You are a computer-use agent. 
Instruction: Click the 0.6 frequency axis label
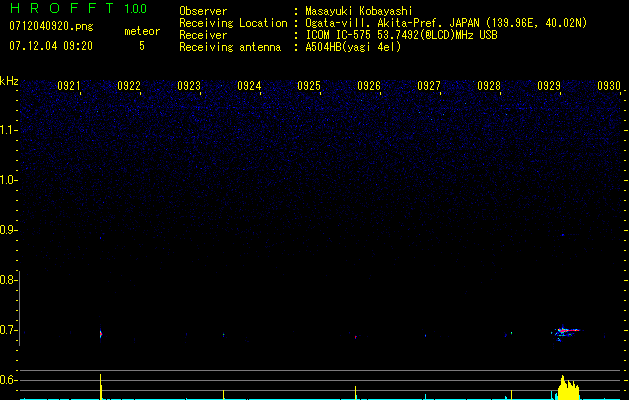[x=8, y=380]
